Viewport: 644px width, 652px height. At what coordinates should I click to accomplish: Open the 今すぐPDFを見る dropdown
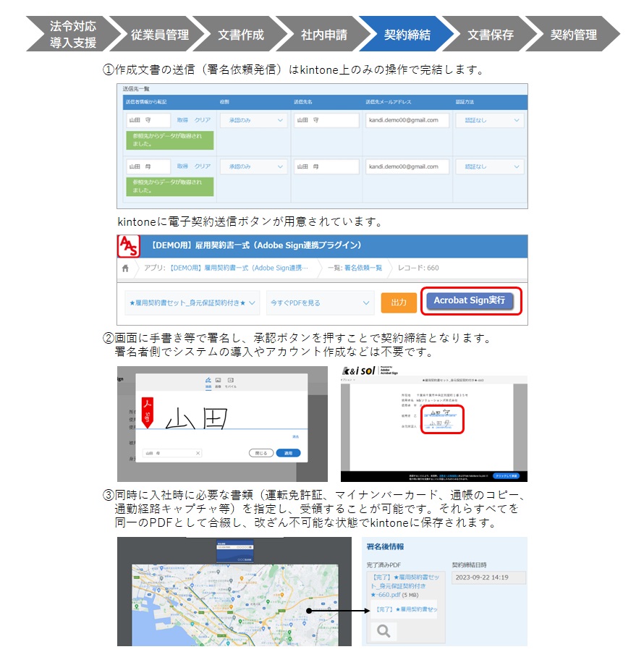[x=319, y=302]
